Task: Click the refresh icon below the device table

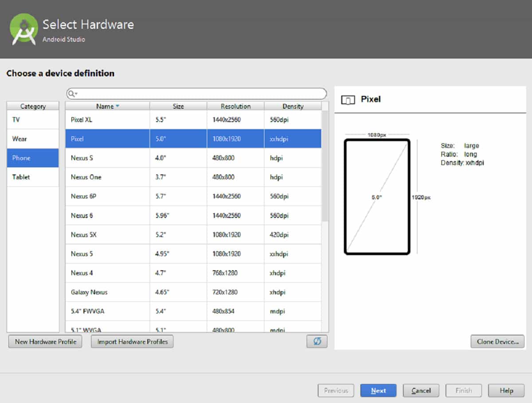Action: [x=317, y=342]
